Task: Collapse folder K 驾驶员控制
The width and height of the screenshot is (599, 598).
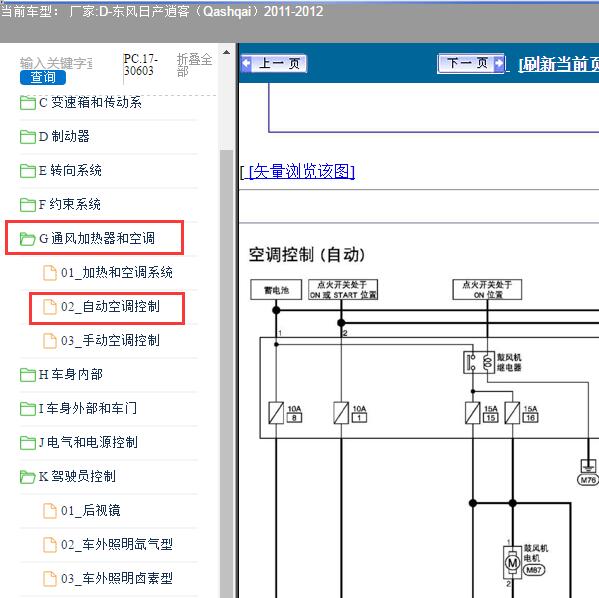Action: pyautogui.click(x=77, y=476)
